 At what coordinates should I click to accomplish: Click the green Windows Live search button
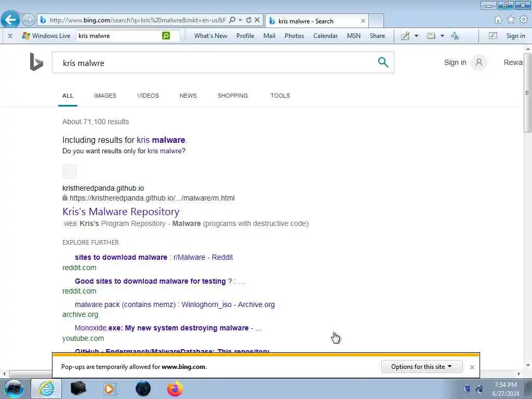click(166, 36)
